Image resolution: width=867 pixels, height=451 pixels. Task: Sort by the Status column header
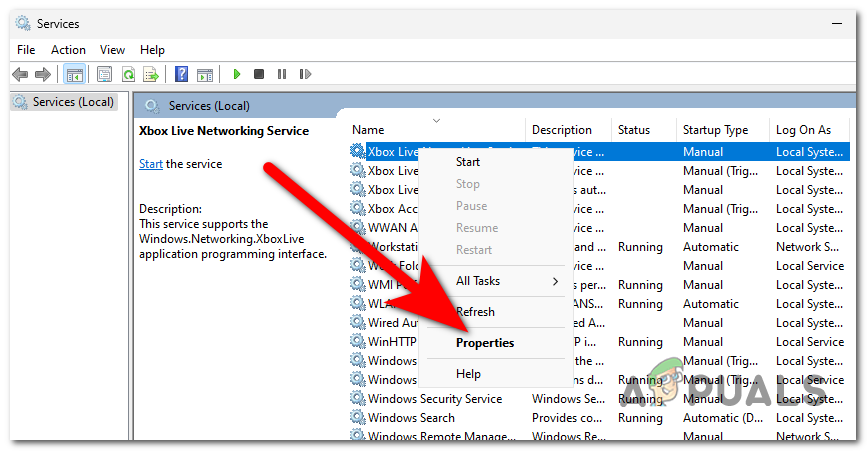(x=644, y=130)
